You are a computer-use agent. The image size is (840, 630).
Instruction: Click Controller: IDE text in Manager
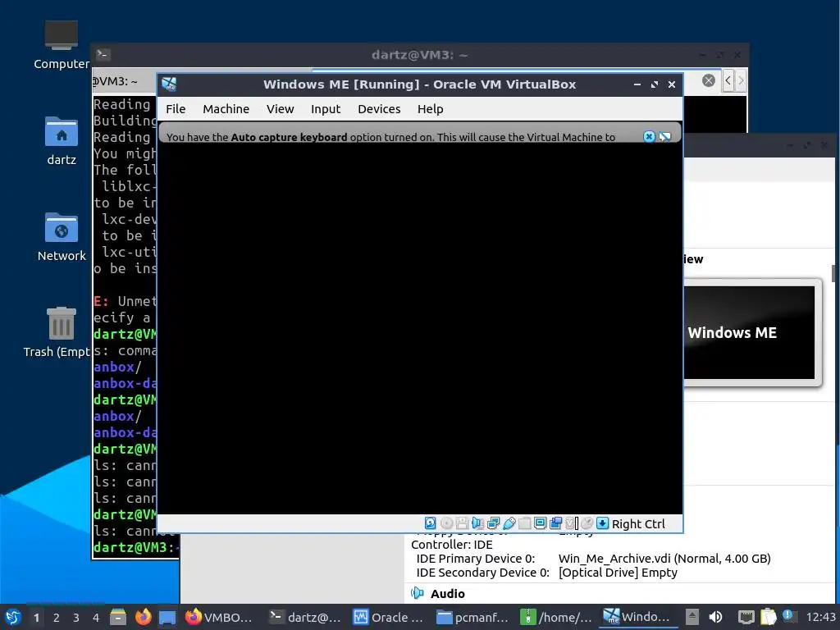click(452, 545)
